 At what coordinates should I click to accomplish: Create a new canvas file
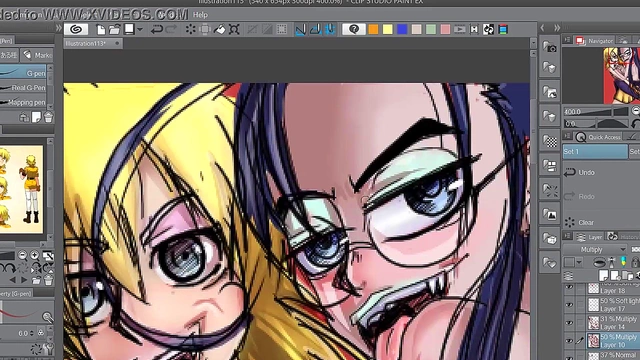[x=101, y=29]
